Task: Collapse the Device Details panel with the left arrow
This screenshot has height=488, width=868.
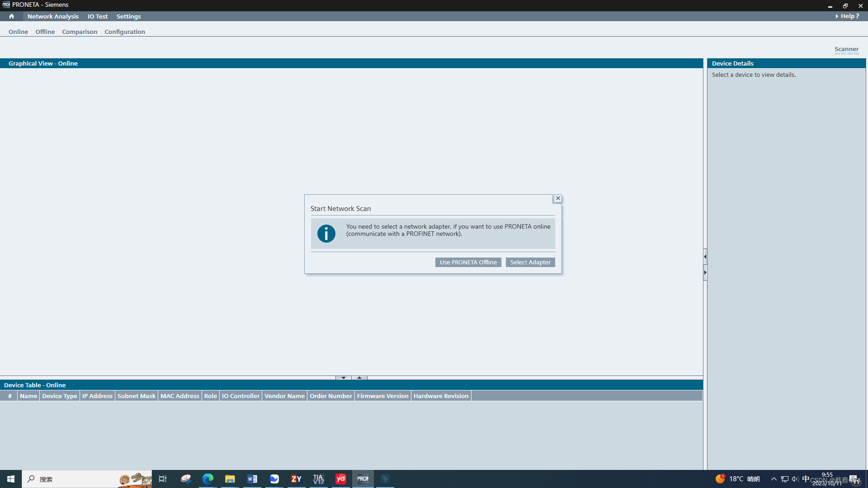Action: pos(705,257)
